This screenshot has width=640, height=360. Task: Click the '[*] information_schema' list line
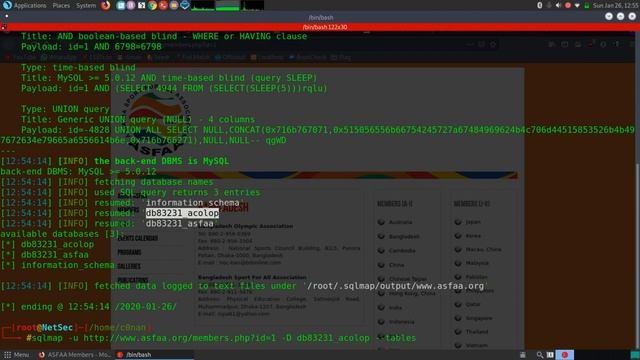(58, 265)
